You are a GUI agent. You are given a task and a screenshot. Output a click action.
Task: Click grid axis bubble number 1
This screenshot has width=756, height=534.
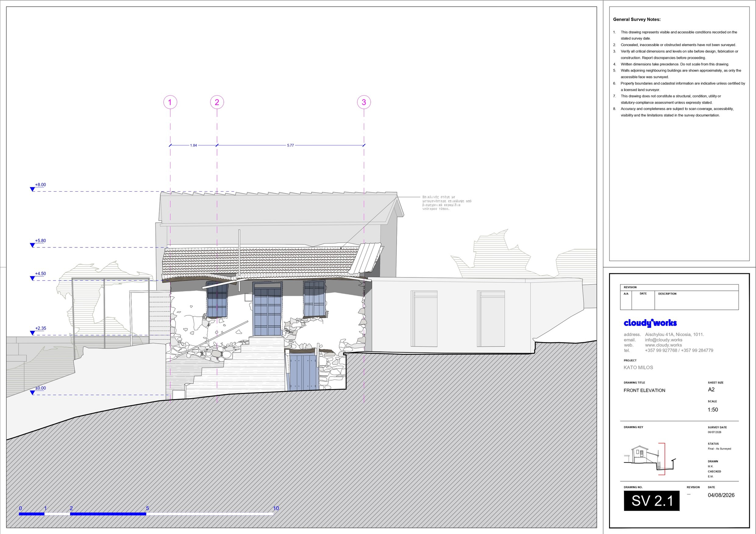point(170,102)
